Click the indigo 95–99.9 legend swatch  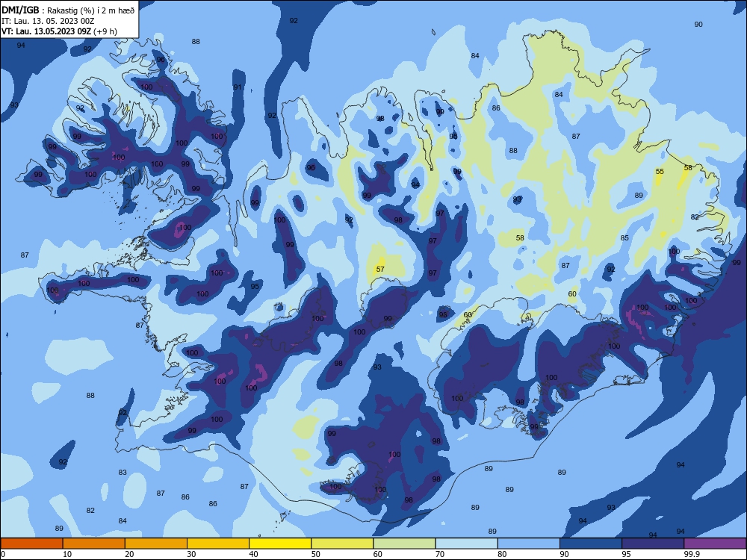[653, 544]
